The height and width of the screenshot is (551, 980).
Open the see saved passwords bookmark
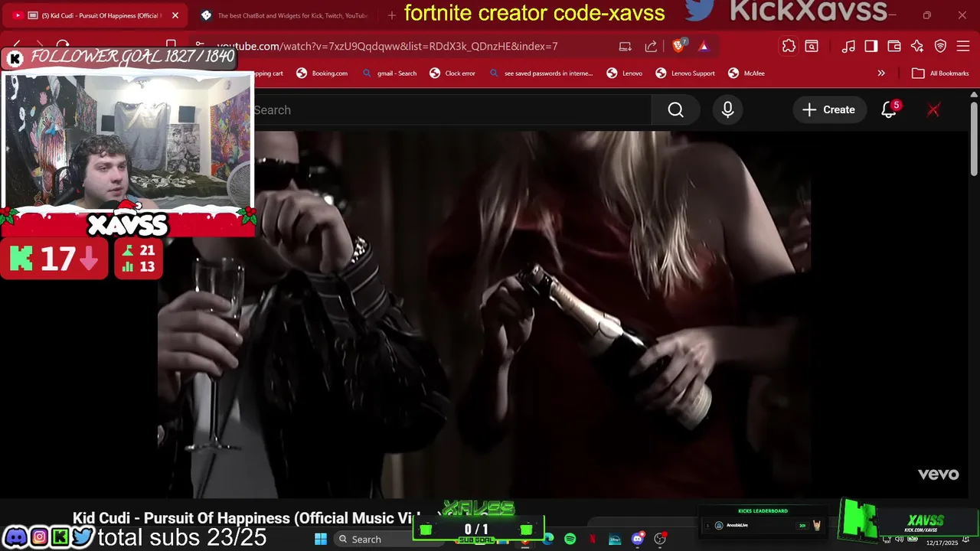click(x=541, y=73)
